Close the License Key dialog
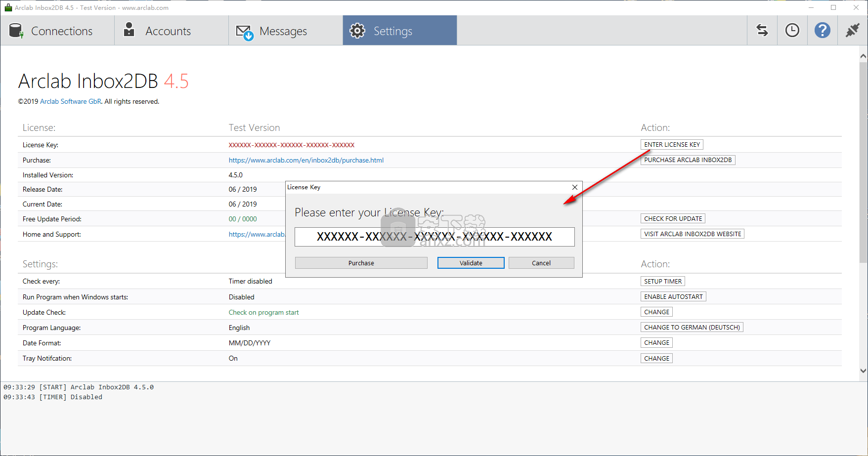Viewport: 868px width, 456px height. 574,187
